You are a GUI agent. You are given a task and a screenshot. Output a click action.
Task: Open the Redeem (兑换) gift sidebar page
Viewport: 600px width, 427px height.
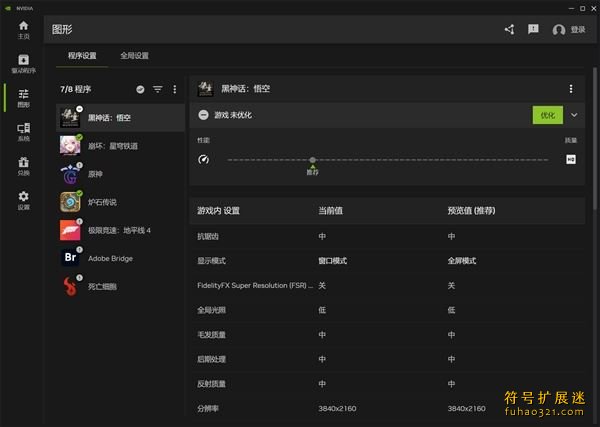pyautogui.click(x=23, y=166)
